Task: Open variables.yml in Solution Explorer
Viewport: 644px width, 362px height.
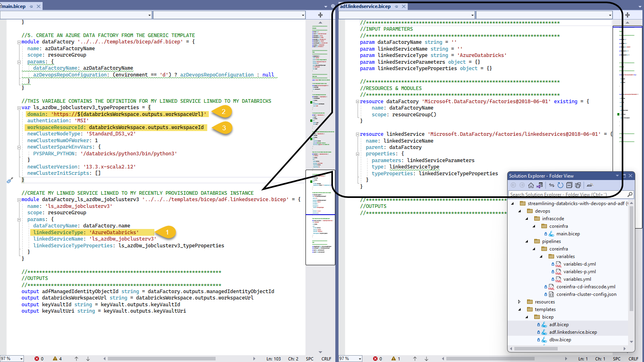Action: tap(577, 279)
